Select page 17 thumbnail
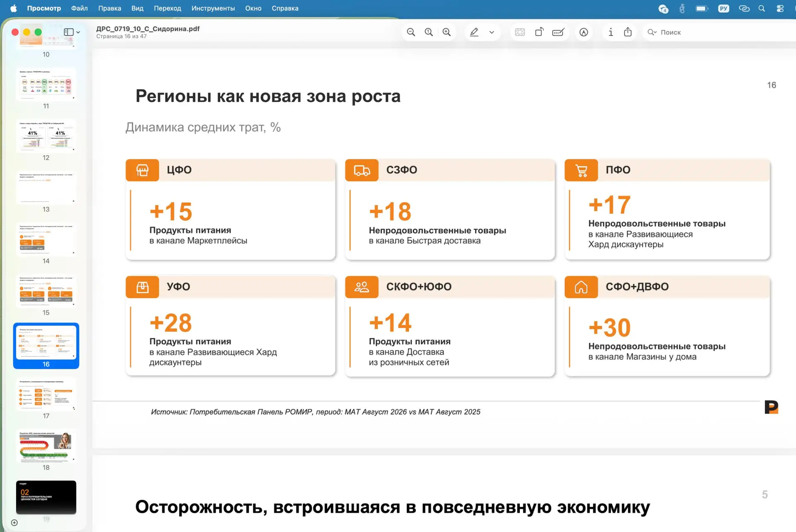796x532 pixels. coord(46,394)
